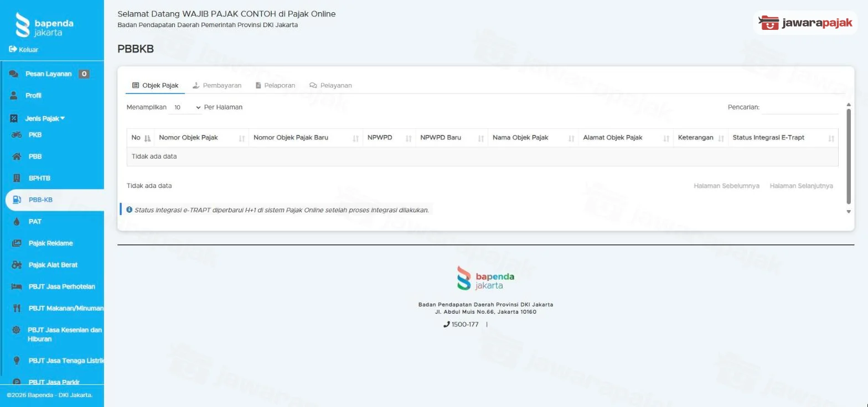Click the panel scrollbar down arrow
Viewport: 868px width, 407px height.
(849, 211)
